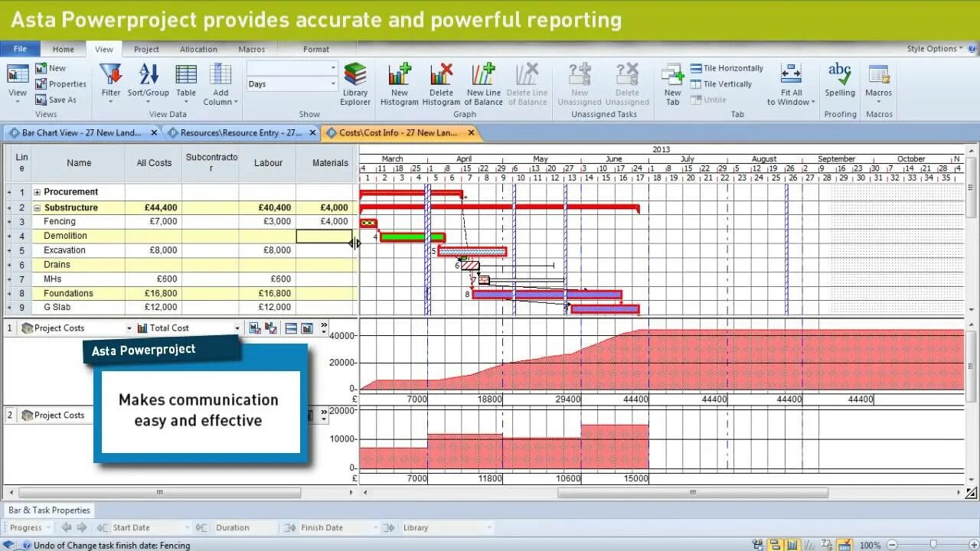Toggle the bar chart layout icon in status bar
The height and width of the screenshot is (551, 980).
coord(775,545)
